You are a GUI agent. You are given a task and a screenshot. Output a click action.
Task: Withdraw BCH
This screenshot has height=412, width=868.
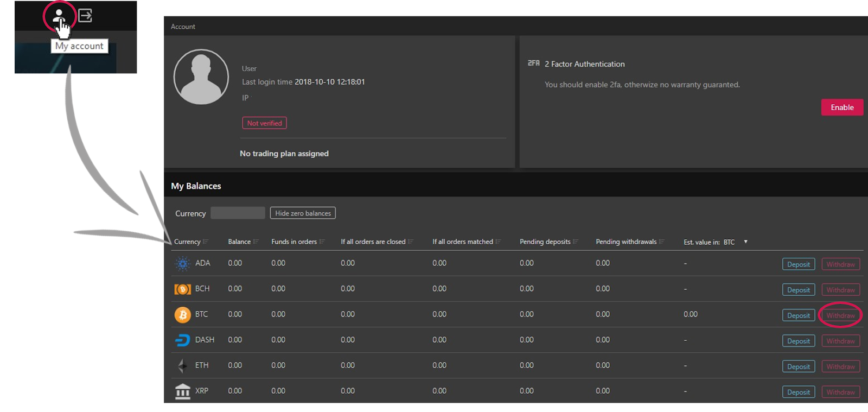pyautogui.click(x=840, y=290)
